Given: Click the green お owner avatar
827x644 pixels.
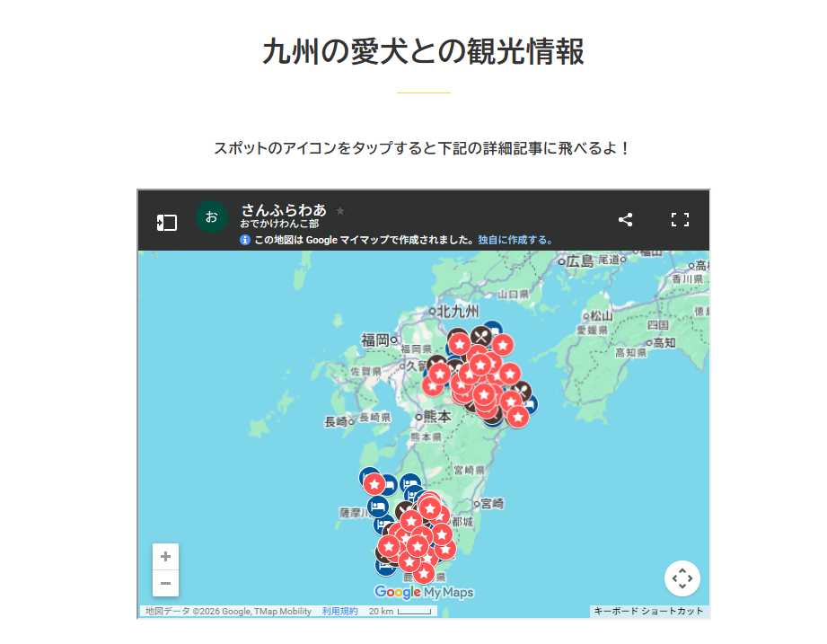Looking at the screenshot, I should (211, 217).
